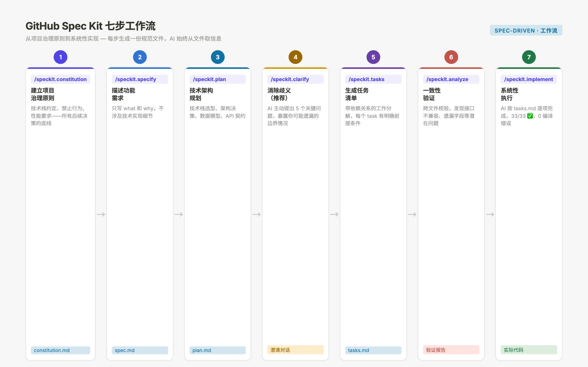Click the step 7 number circle
This screenshot has width=588, height=367.
click(x=529, y=57)
